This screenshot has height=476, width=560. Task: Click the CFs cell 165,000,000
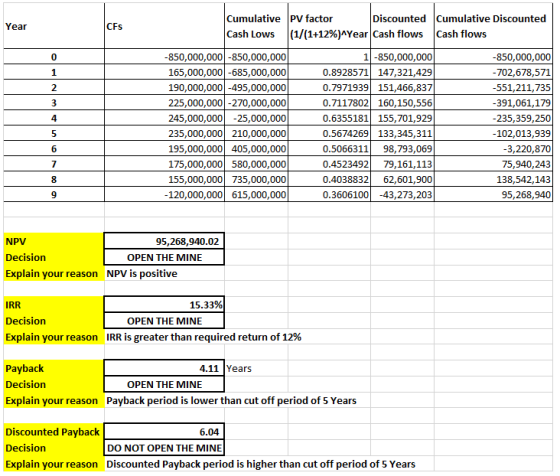165,72
